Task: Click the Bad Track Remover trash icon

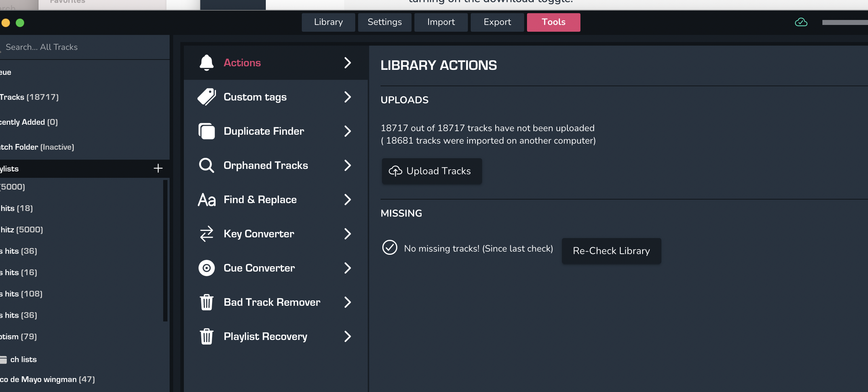Action: 206,302
